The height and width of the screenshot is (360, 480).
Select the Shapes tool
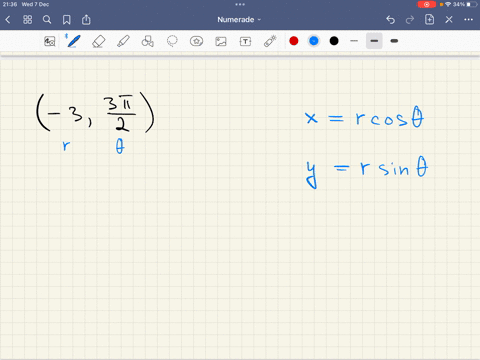pyautogui.click(x=148, y=41)
